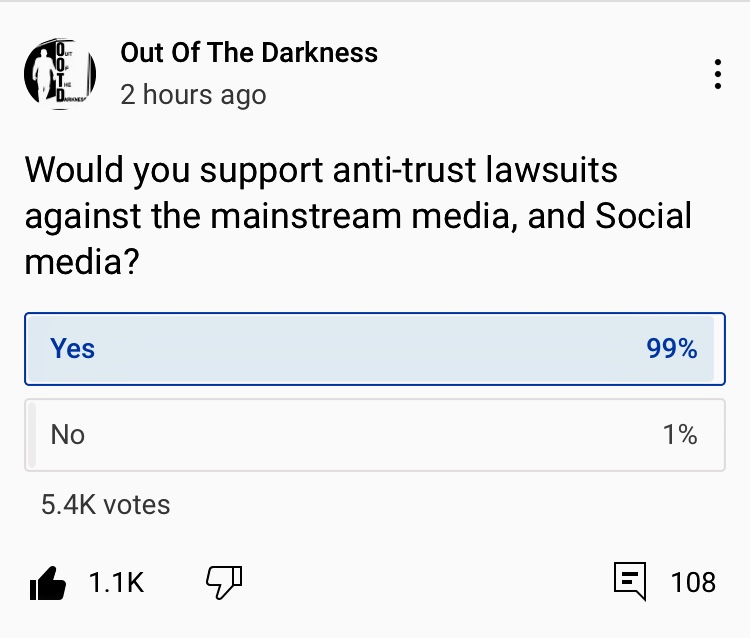The image size is (750, 638).
Task: Click the 1% result percentage
Action: [x=679, y=435]
